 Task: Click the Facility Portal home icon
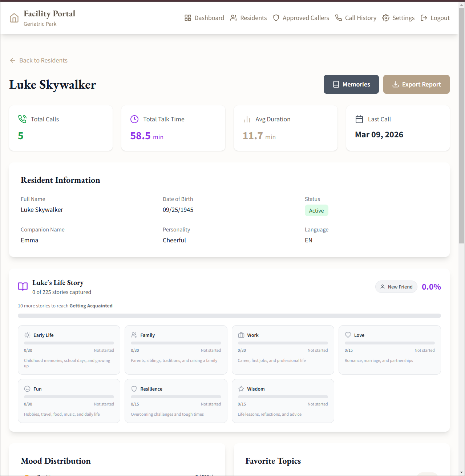(x=14, y=17)
